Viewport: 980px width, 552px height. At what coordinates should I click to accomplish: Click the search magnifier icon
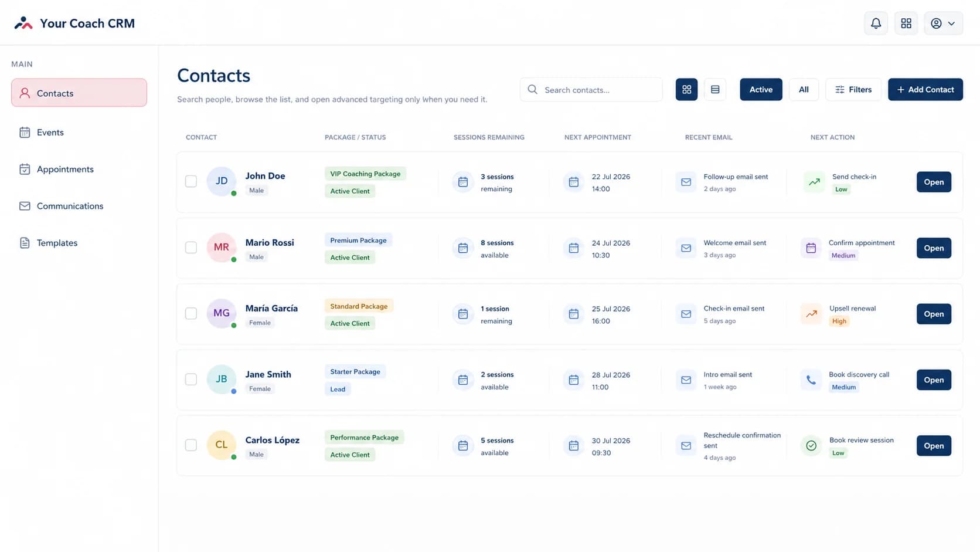click(x=532, y=90)
